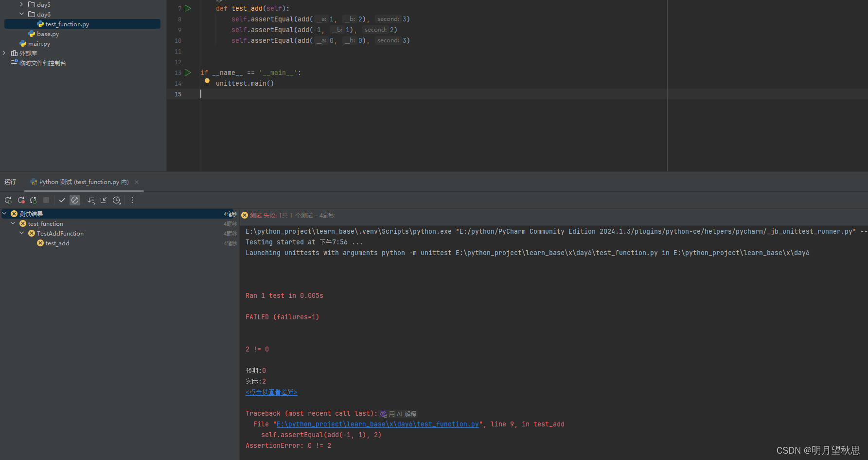Viewport: 868px width, 460px height.
Task: Run main block via gutter run icon
Action: click(188, 73)
